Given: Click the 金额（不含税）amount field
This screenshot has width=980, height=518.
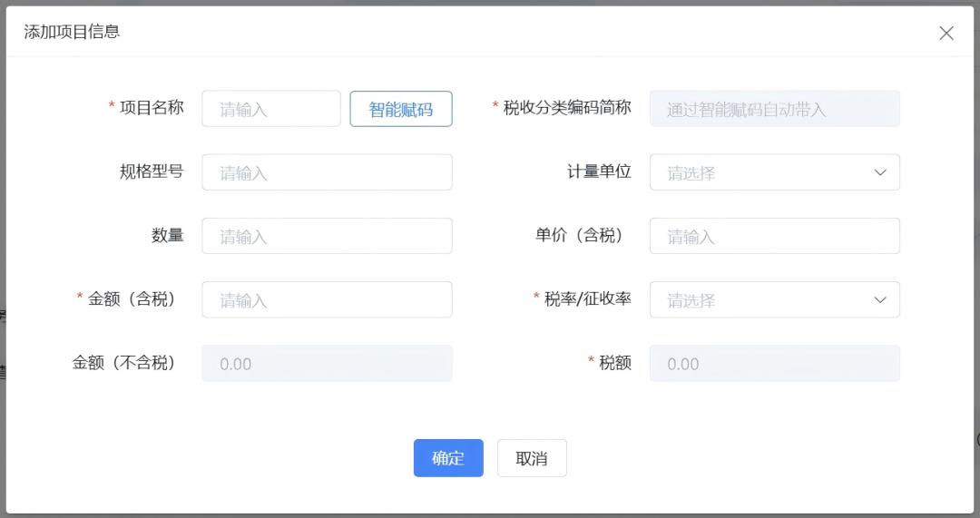Looking at the screenshot, I should (x=327, y=363).
